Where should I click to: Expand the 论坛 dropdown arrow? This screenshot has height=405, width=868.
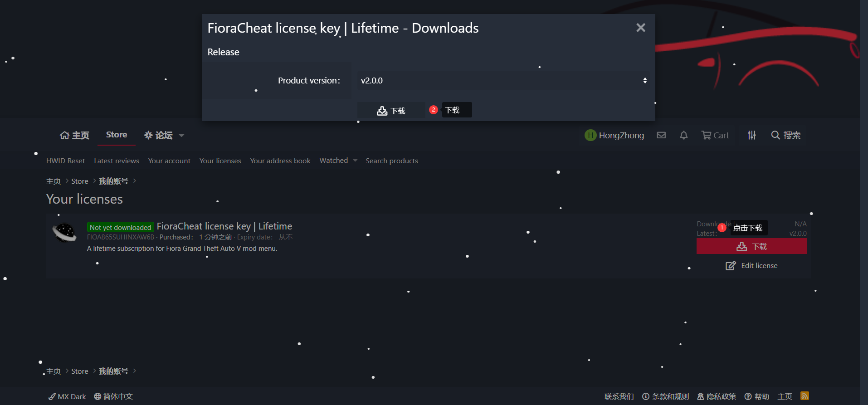tap(181, 135)
